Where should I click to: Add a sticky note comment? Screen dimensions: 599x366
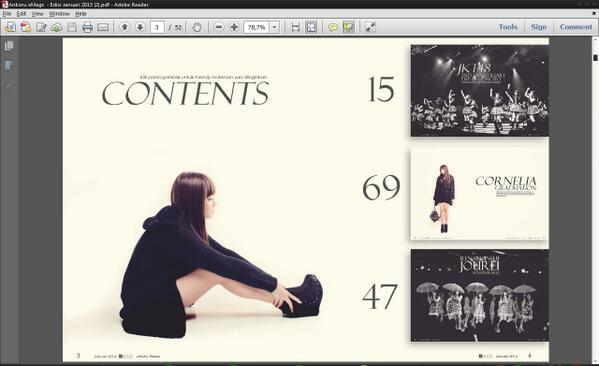coord(333,27)
